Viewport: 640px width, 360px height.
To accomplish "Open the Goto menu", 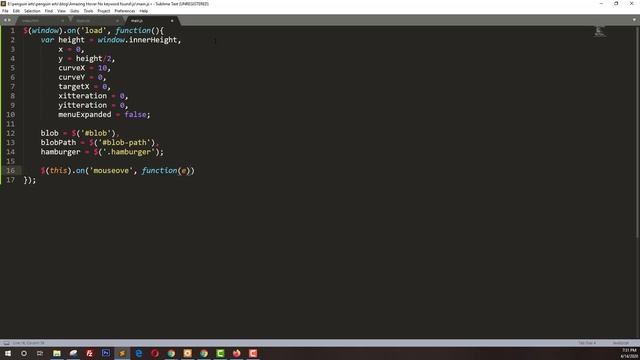I will point(75,11).
